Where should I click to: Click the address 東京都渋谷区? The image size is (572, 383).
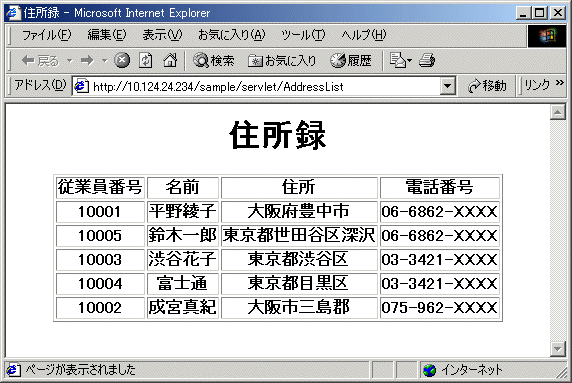point(299,259)
